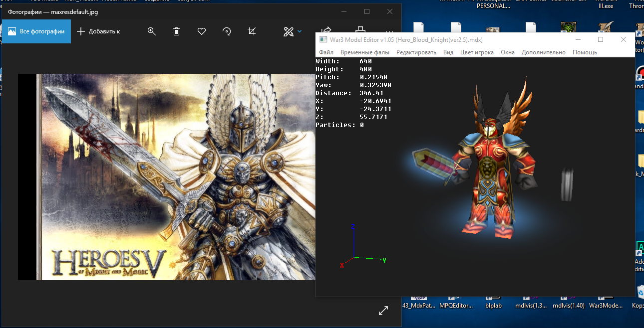Open the zoom tool in Photos
This screenshot has height=328, width=644.
(x=152, y=31)
